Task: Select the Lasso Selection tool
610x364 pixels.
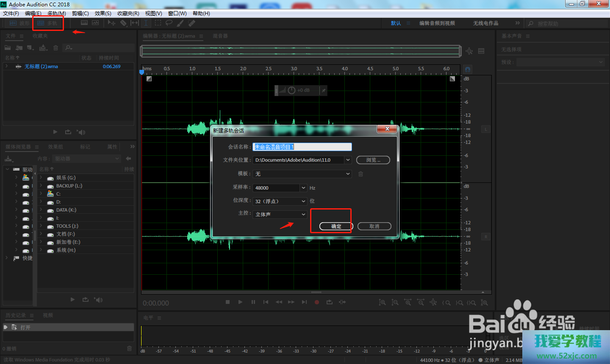Action: 169,23
